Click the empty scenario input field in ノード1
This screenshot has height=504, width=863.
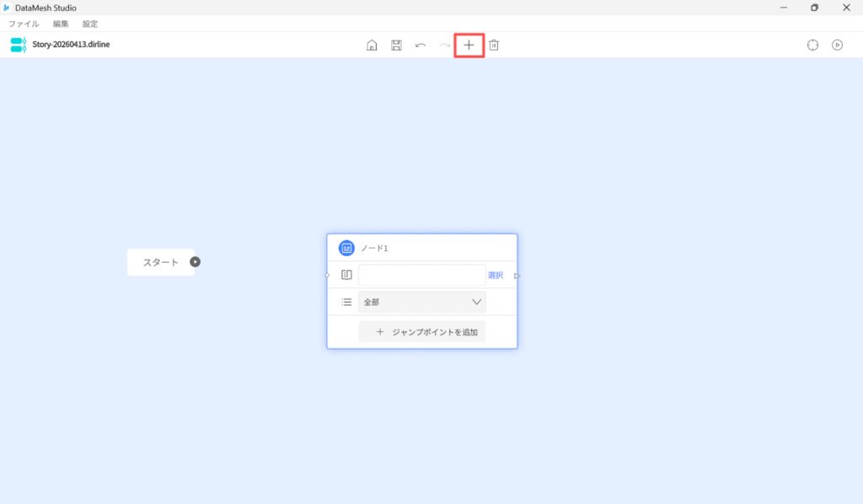coord(421,276)
